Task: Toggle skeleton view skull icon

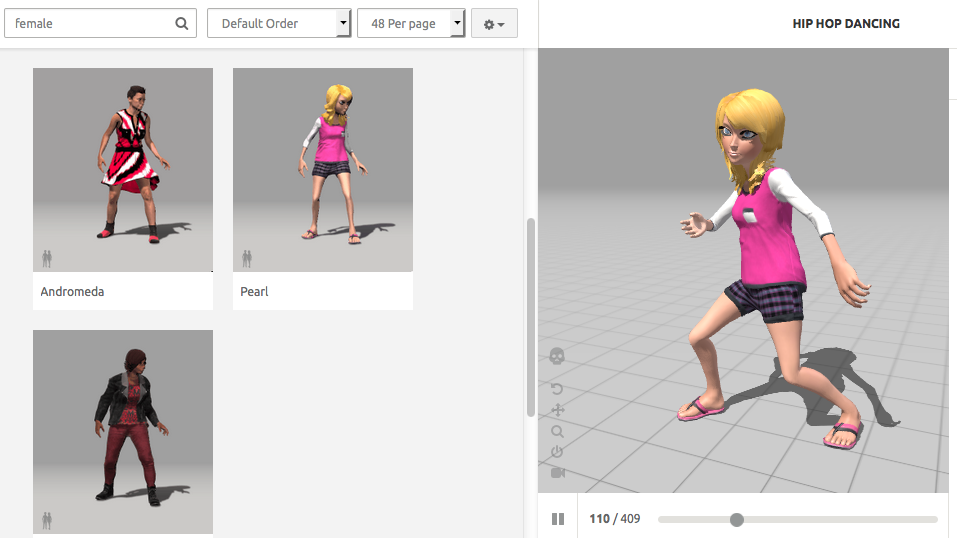Action: point(557,356)
